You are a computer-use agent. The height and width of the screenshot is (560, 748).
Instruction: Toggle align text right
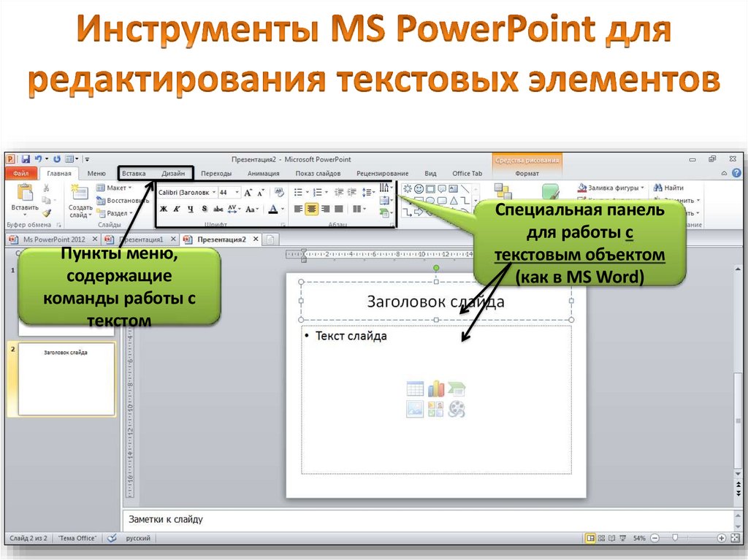click(325, 209)
